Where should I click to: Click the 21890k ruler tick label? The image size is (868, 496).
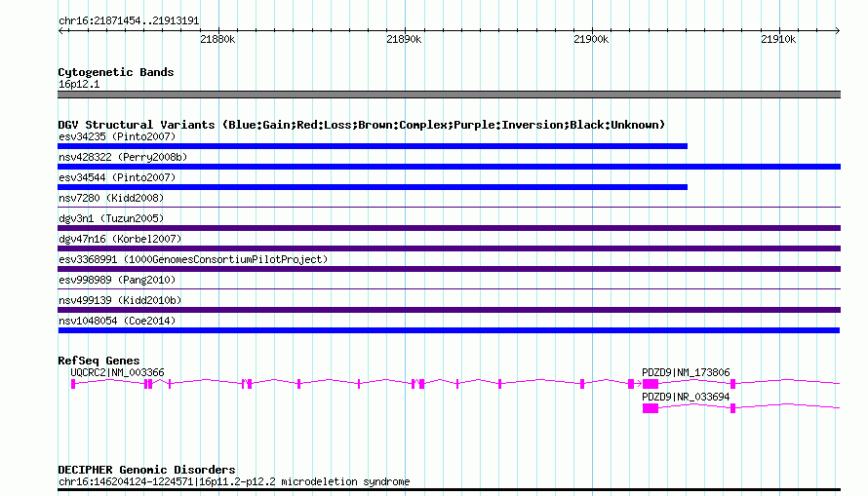404,39
